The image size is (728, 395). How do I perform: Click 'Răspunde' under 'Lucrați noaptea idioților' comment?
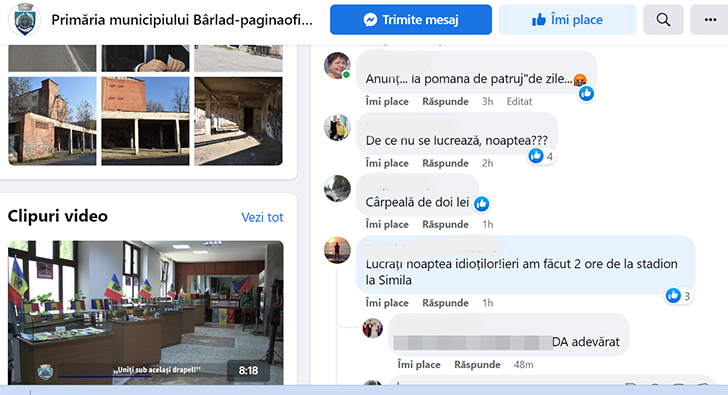(x=445, y=303)
